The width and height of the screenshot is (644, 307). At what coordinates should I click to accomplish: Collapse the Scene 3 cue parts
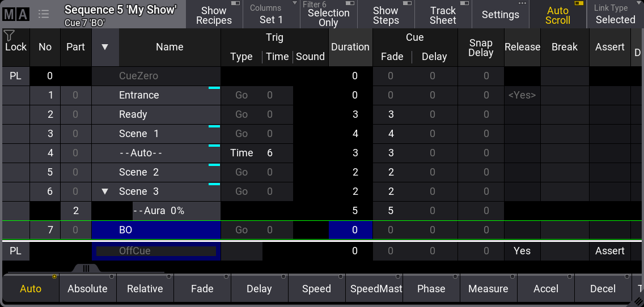[105, 191]
